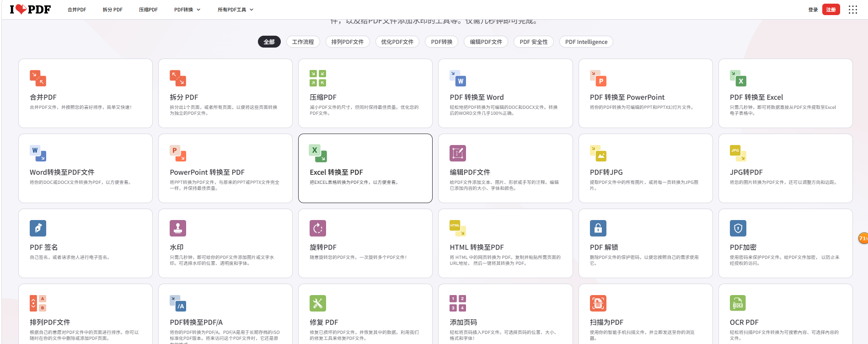868x344 pixels.
Task: Expand the 所有PDF工具 dropdown menu
Action: (236, 10)
